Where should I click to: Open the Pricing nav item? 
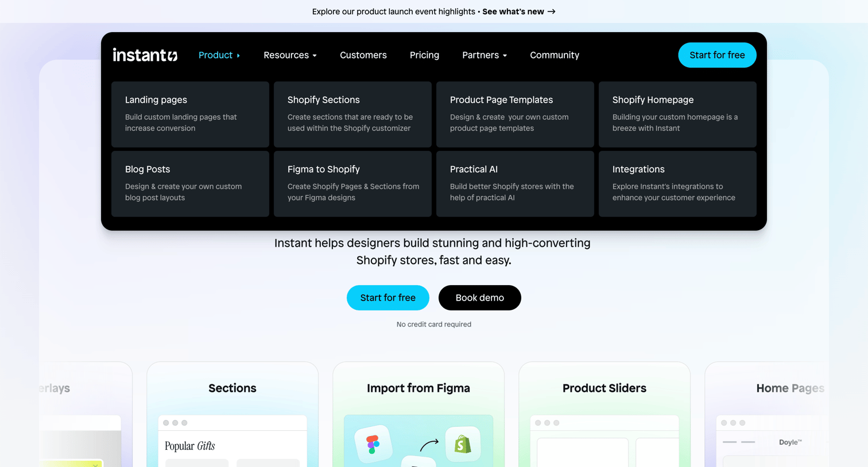(x=424, y=55)
